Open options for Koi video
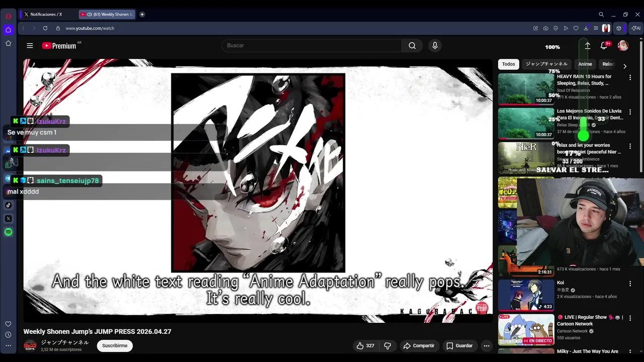Screen dimensions: 644x362 pyautogui.click(x=630, y=284)
